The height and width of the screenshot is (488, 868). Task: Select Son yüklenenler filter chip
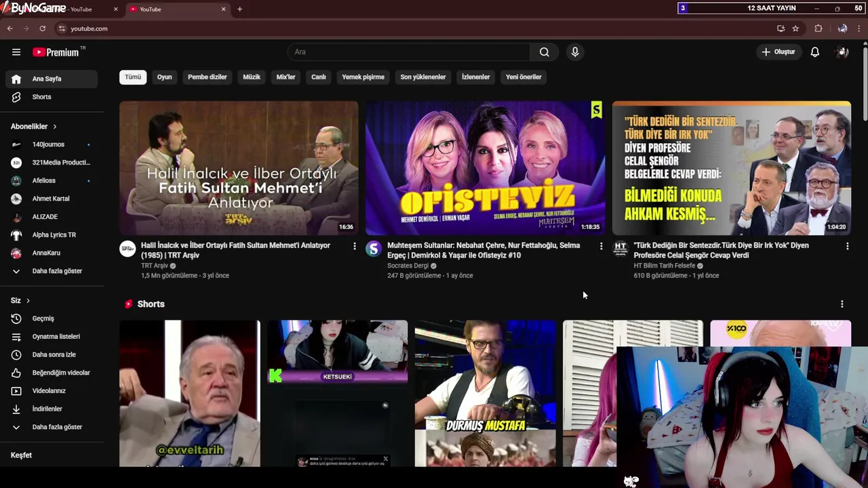tap(423, 77)
